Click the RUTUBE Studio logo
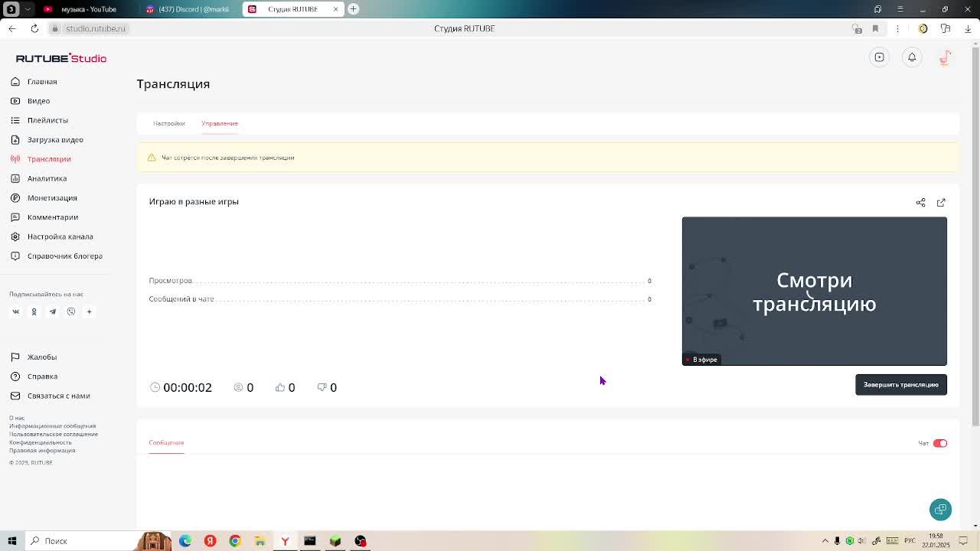 pyautogui.click(x=61, y=58)
